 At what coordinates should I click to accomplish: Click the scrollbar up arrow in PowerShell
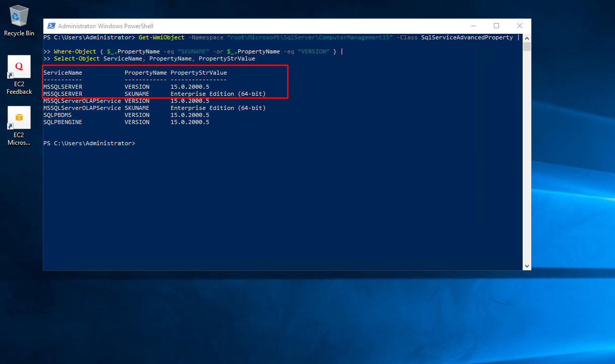(x=527, y=37)
